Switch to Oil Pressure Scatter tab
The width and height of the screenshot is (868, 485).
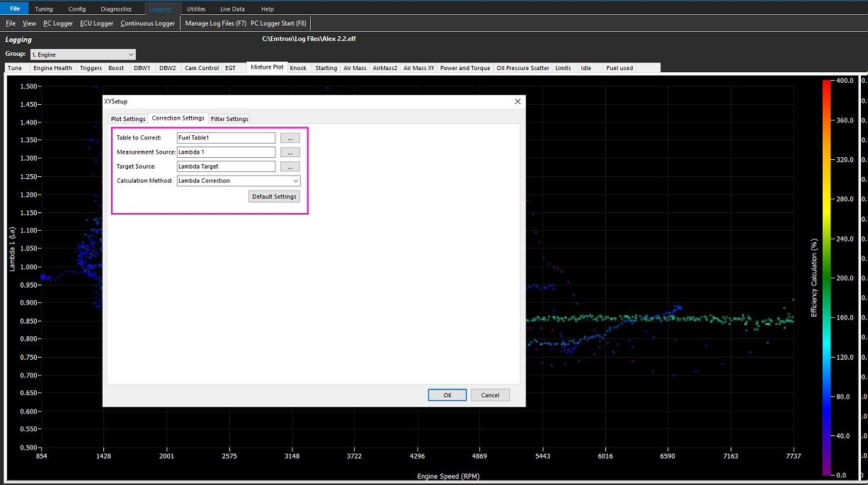[x=522, y=68]
